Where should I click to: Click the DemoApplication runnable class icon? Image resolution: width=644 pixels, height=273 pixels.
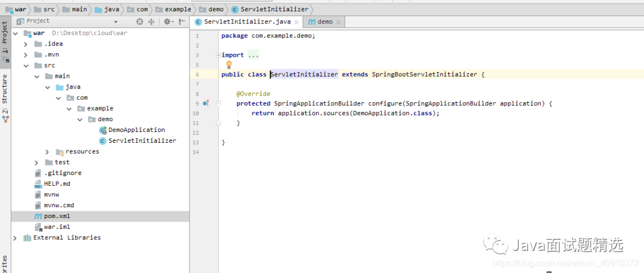103,130
